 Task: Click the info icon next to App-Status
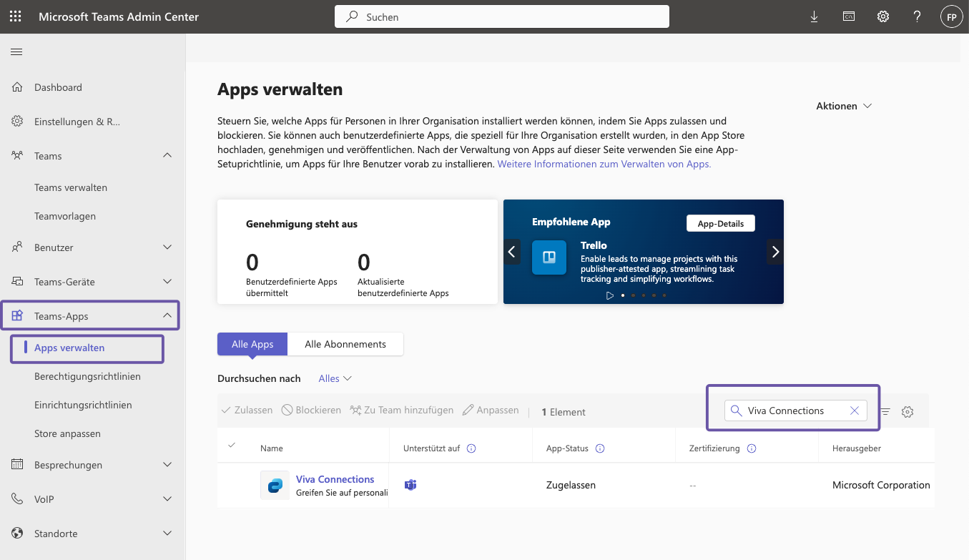pyautogui.click(x=600, y=448)
